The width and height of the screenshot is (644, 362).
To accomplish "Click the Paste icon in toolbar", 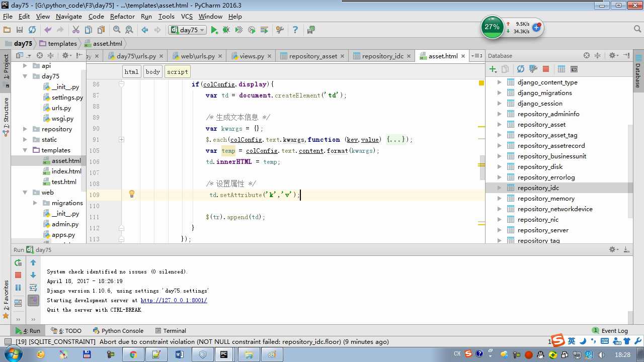I will pyautogui.click(x=101, y=30).
